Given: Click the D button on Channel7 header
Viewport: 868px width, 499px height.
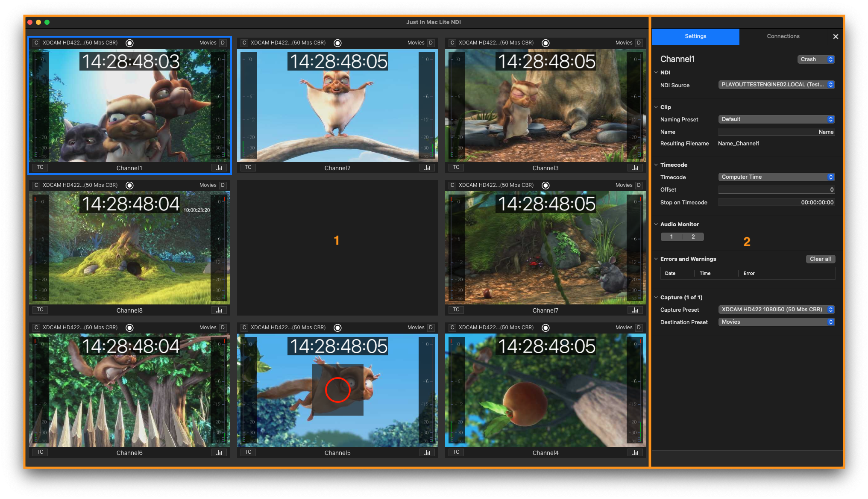Looking at the screenshot, I should pyautogui.click(x=639, y=185).
